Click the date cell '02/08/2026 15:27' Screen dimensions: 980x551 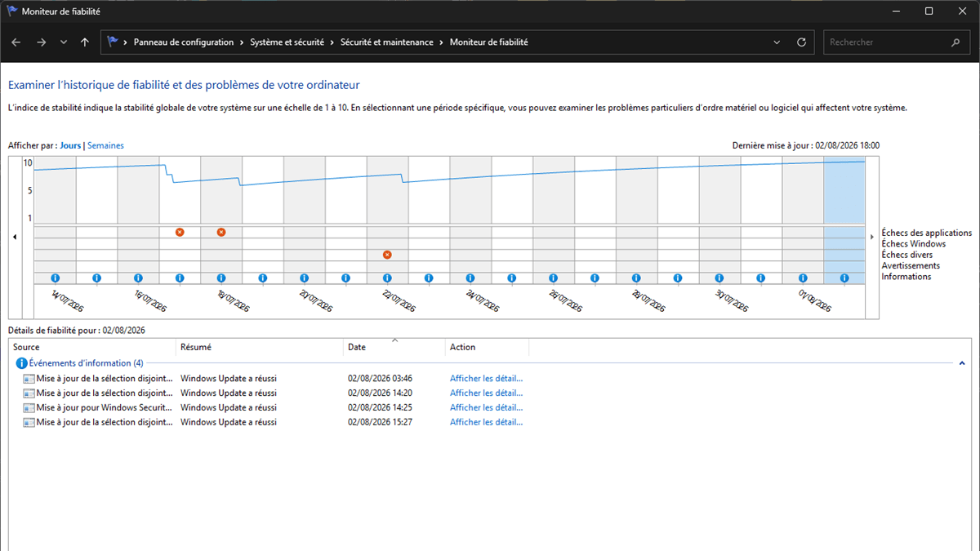[x=380, y=423]
